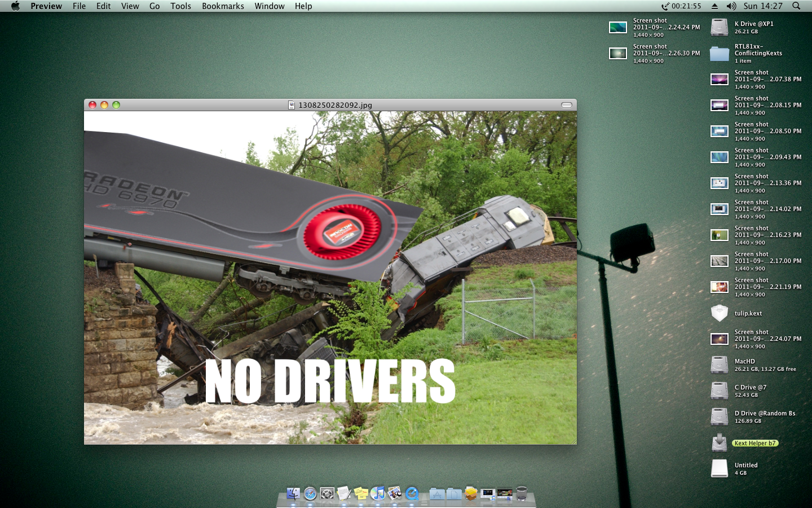Open Finder from the Dock
812x508 pixels.
click(293, 494)
